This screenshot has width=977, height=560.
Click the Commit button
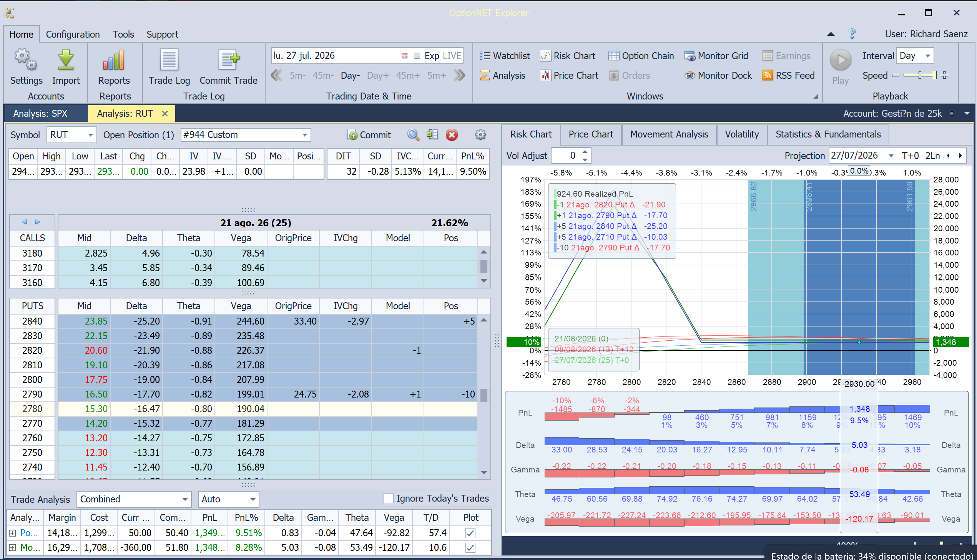(x=369, y=134)
